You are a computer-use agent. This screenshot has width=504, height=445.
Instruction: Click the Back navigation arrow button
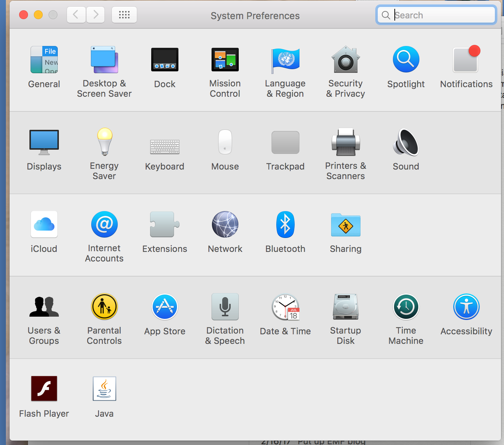coord(76,15)
